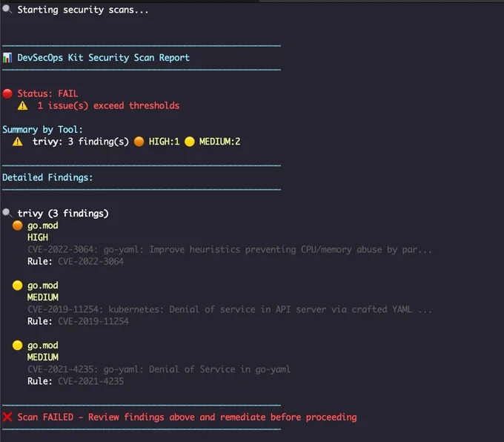Click orange circle before 'HIGH:1'
504x442 pixels.
pos(139,142)
